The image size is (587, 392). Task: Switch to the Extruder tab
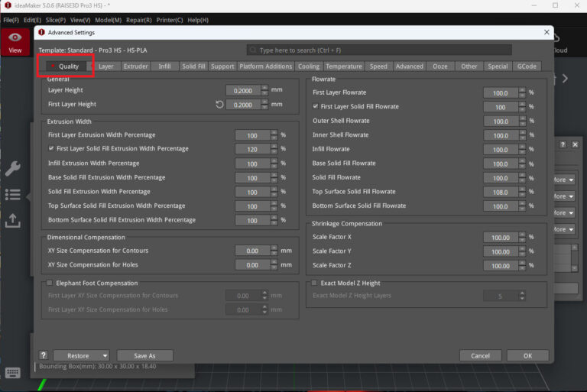pyautogui.click(x=135, y=66)
